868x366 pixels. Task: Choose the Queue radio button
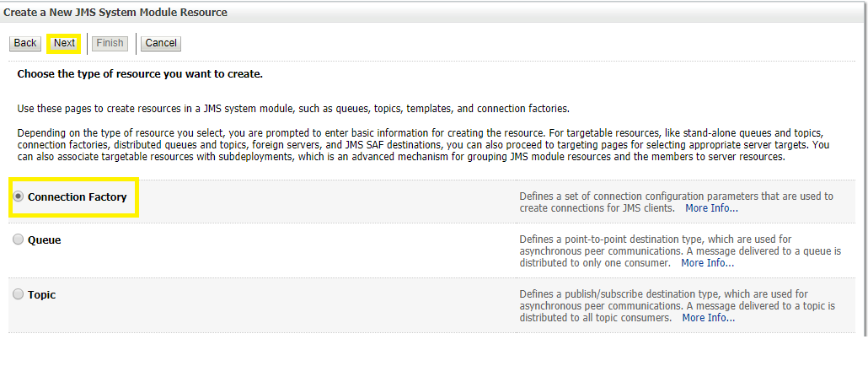[19, 240]
